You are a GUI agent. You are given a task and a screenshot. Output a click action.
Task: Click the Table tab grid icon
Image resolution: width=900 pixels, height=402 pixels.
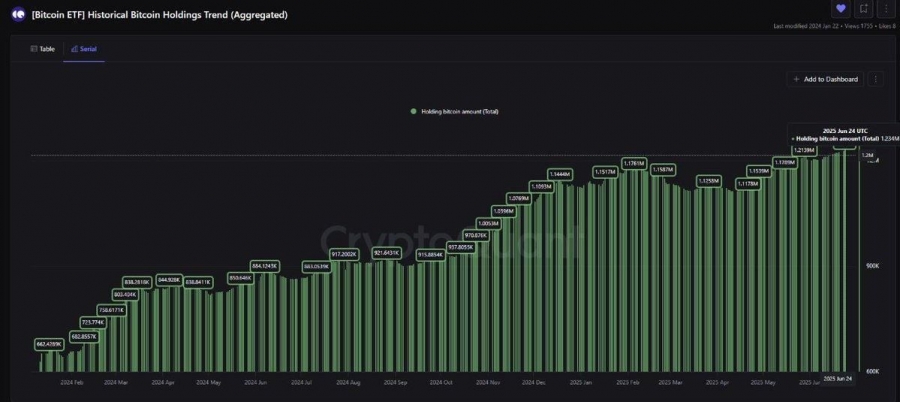[34, 49]
